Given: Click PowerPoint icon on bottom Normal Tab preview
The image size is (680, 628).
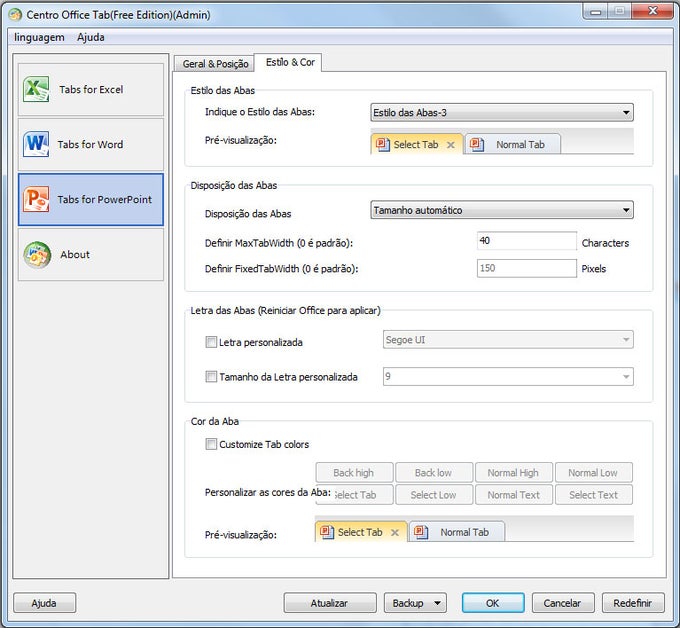Looking at the screenshot, I should (421, 532).
